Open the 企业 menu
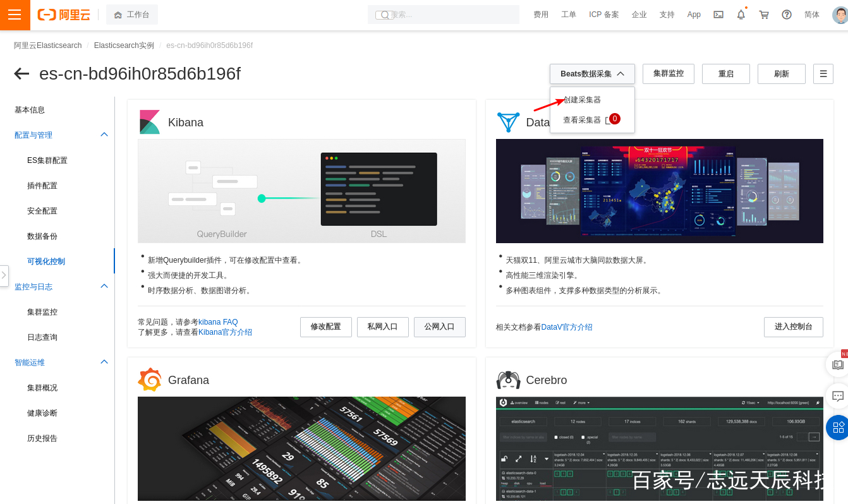 pos(639,15)
